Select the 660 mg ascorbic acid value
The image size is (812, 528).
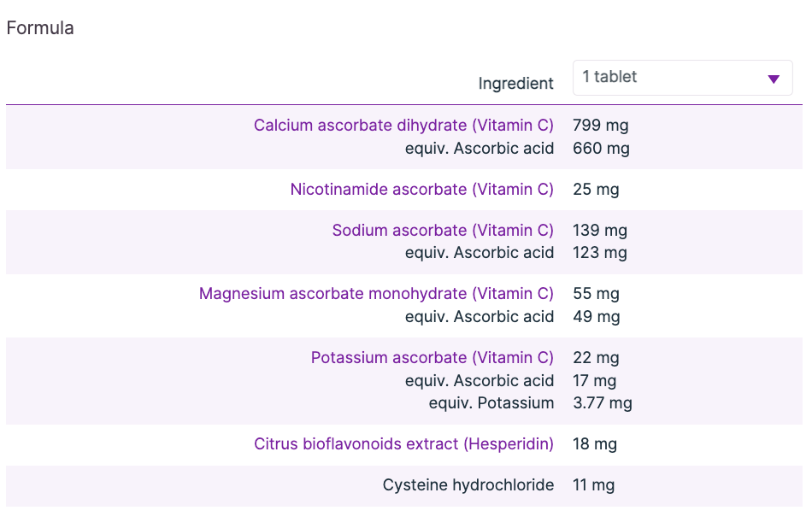pos(601,149)
